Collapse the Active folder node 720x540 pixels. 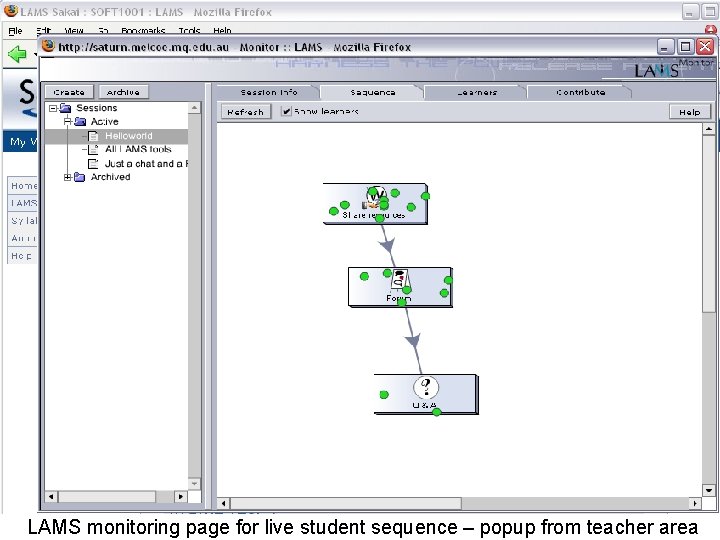point(68,122)
